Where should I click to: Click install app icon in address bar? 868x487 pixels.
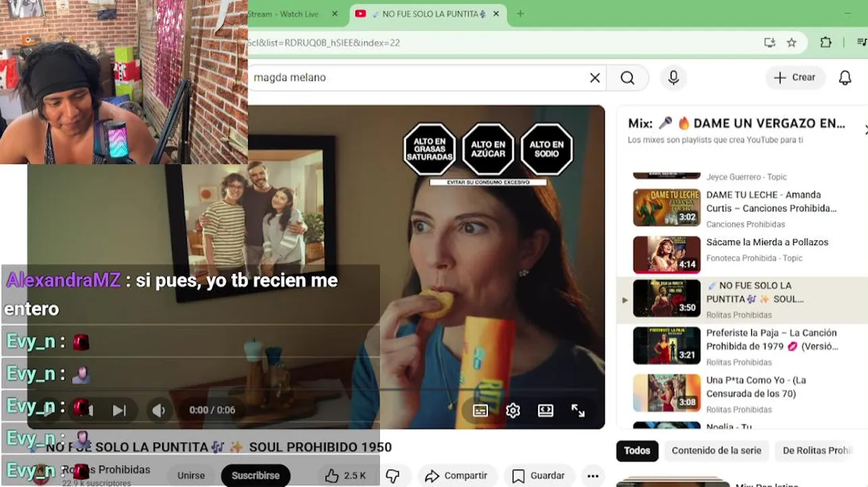(x=769, y=43)
